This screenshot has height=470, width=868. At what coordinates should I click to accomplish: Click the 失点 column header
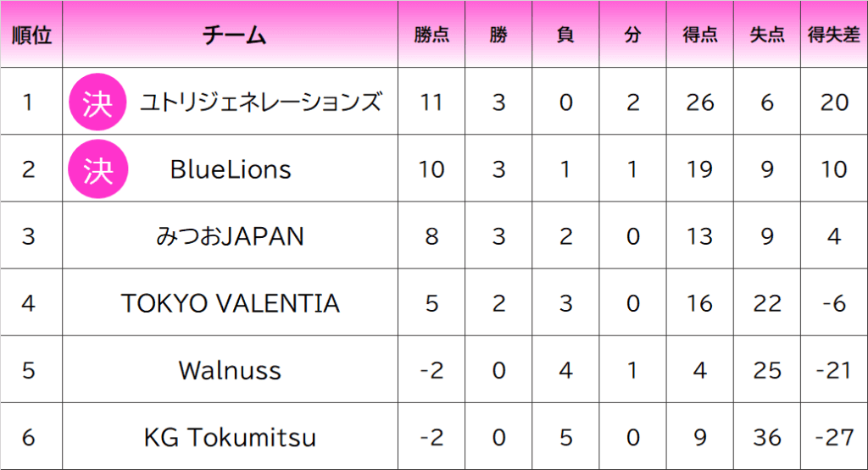click(766, 35)
